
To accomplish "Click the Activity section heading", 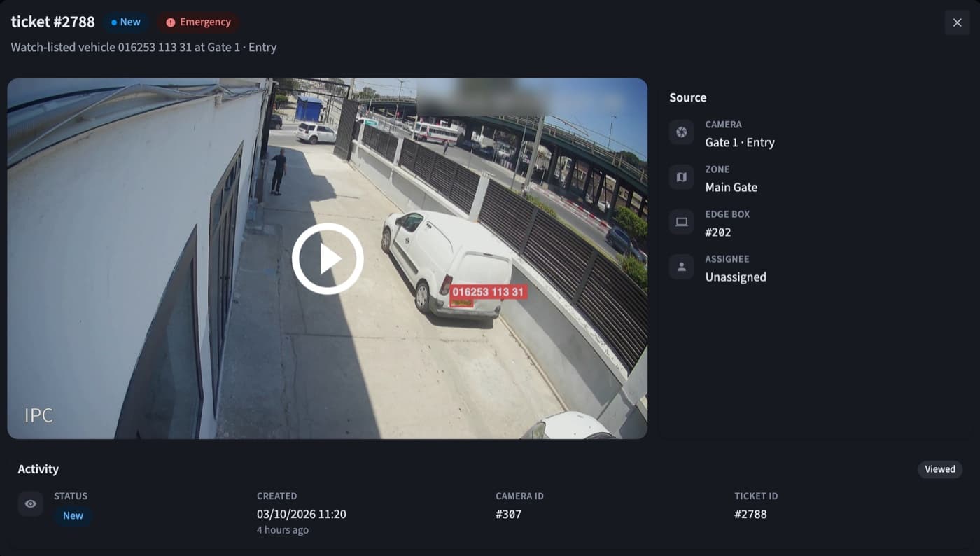I will [38, 469].
